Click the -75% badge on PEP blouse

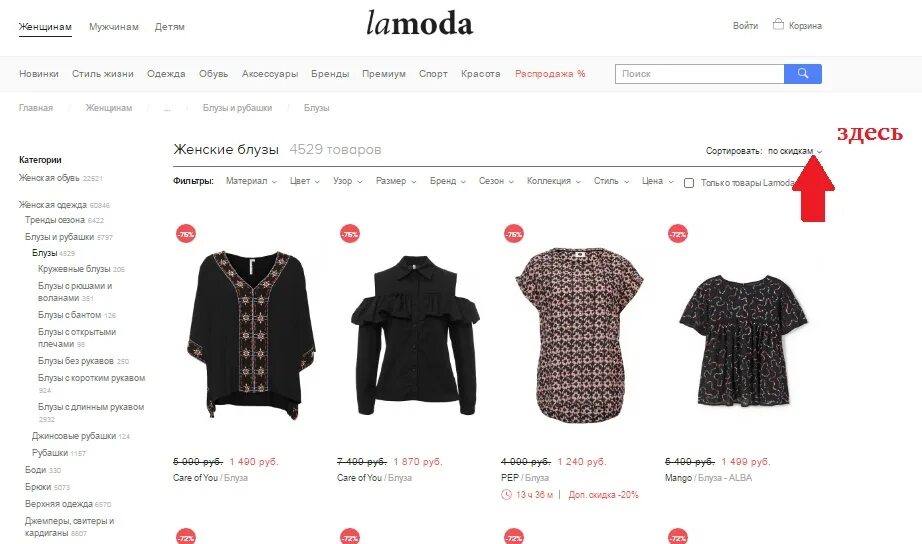pyautogui.click(x=514, y=234)
